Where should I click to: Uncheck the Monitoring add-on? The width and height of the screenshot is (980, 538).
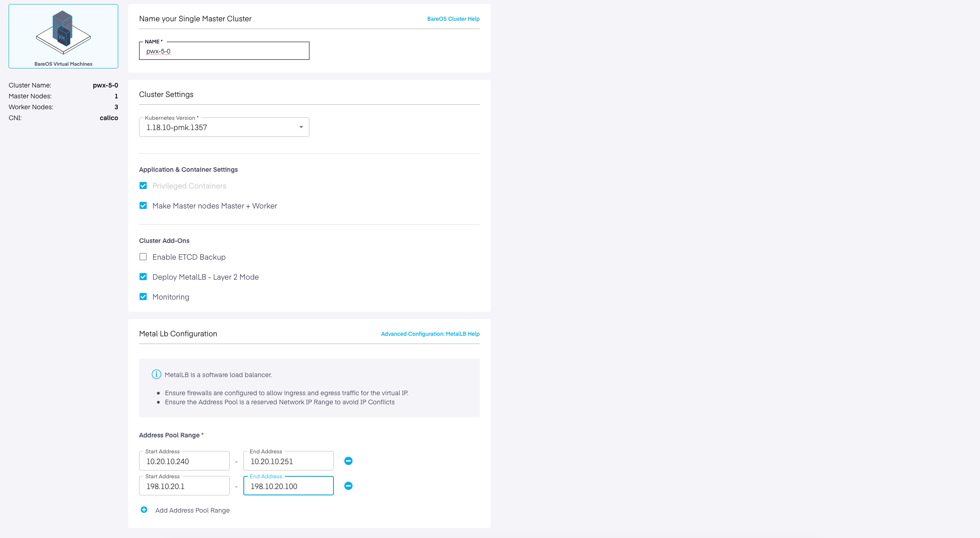tap(143, 297)
